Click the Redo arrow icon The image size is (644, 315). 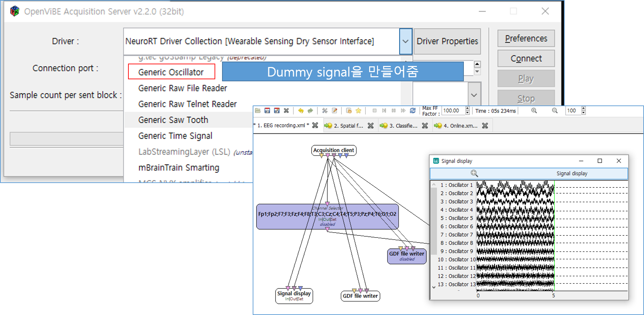310,111
